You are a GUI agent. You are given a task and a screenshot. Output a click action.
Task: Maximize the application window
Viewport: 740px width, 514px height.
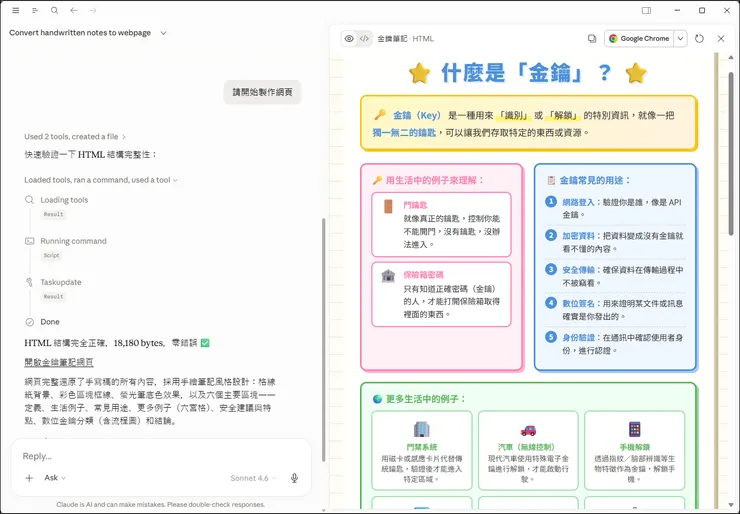(x=702, y=10)
